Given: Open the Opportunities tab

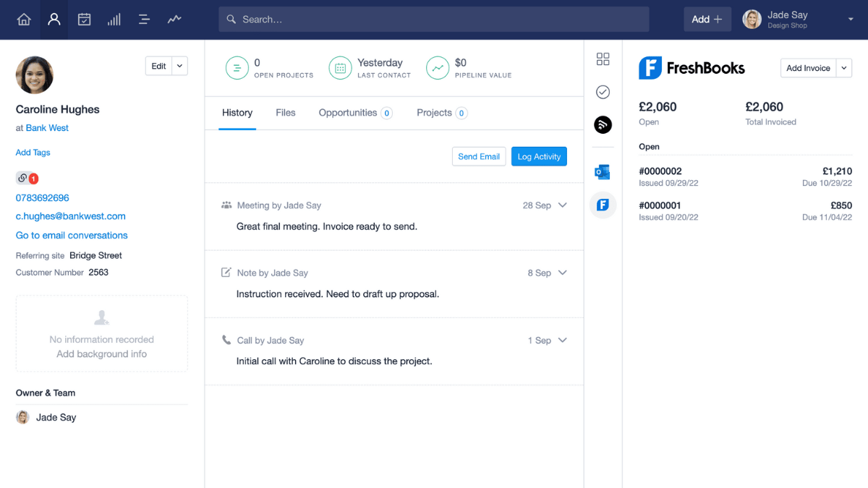Looking at the screenshot, I should [349, 113].
